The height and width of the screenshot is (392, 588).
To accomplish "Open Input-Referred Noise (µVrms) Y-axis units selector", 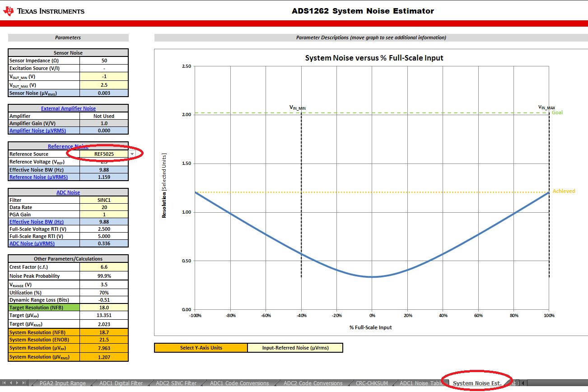I will (x=295, y=348).
